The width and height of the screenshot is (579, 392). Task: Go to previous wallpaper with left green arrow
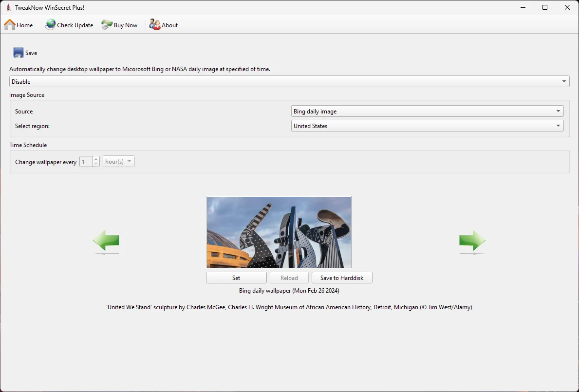click(x=106, y=242)
